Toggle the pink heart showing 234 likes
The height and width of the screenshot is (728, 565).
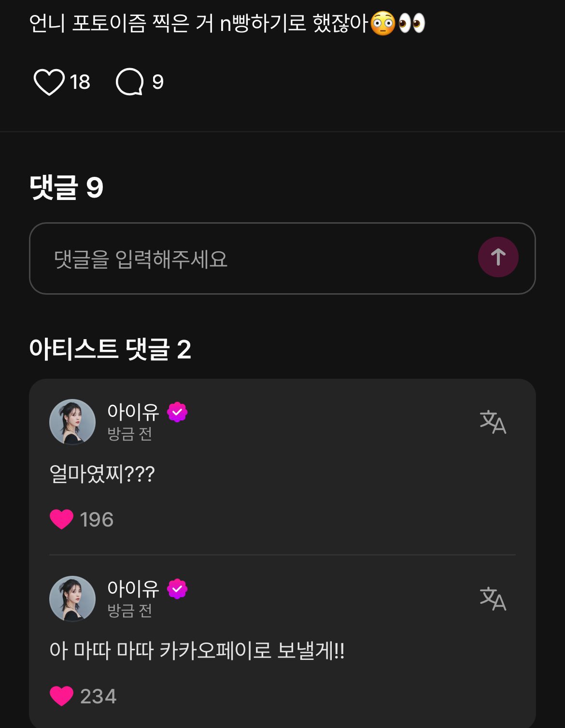point(61,696)
